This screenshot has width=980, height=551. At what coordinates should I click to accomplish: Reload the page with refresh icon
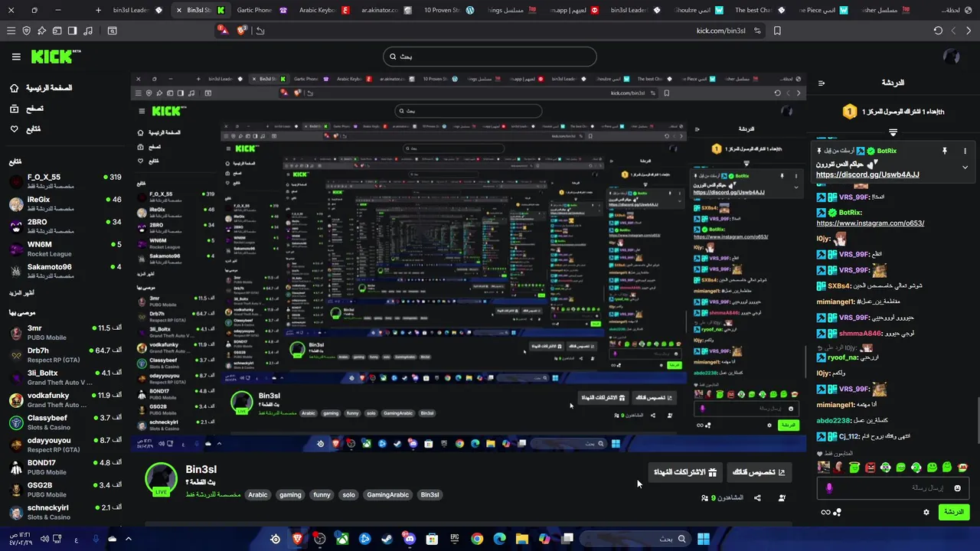(938, 31)
